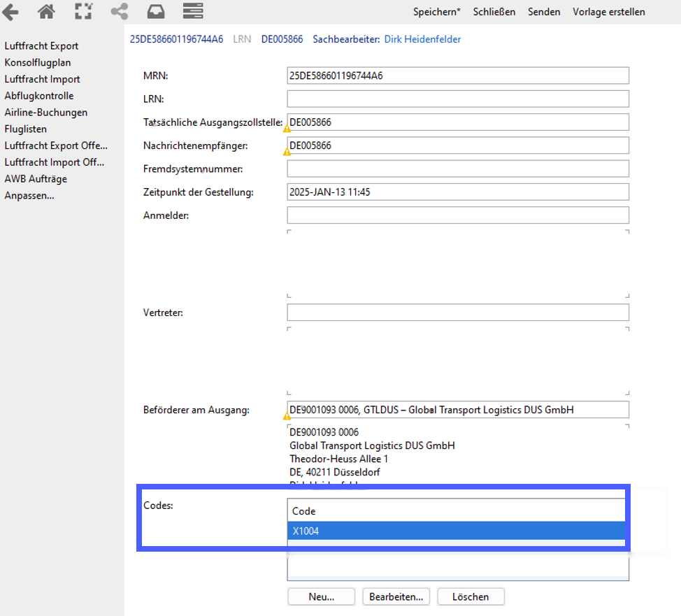This screenshot has width=681, height=616.
Task: Click Speichern in the top menu
Action: click(436, 12)
